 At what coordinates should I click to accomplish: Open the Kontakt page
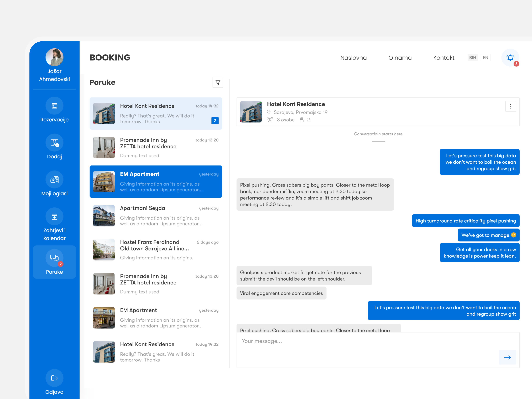pyautogui.click(x=444, y=58)
